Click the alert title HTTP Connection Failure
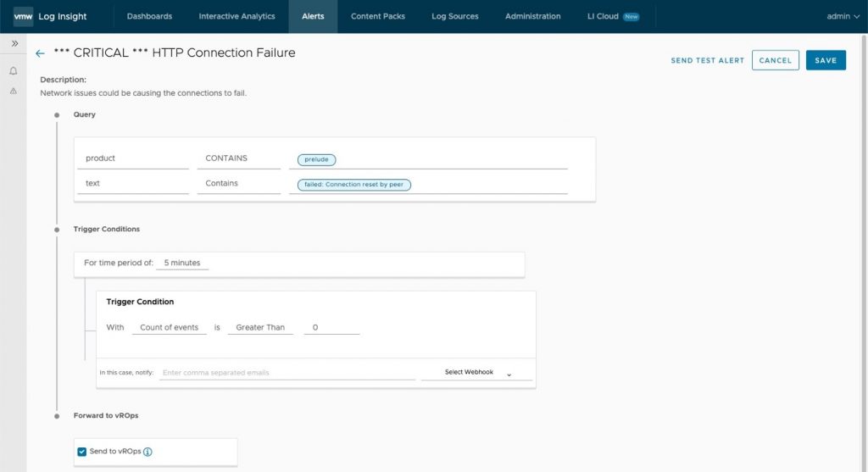The width and height of the screenshot is (868, 472). 175,53
